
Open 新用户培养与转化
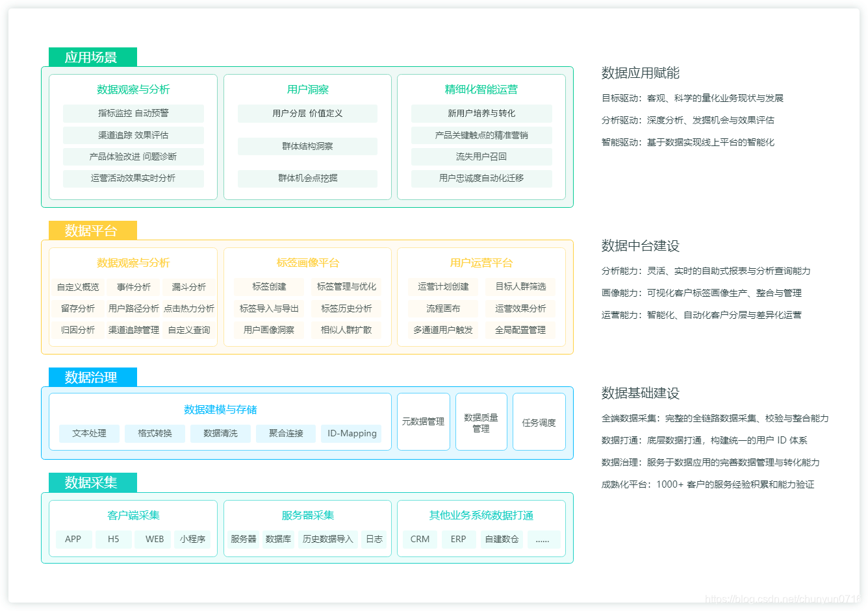point(481,114)
